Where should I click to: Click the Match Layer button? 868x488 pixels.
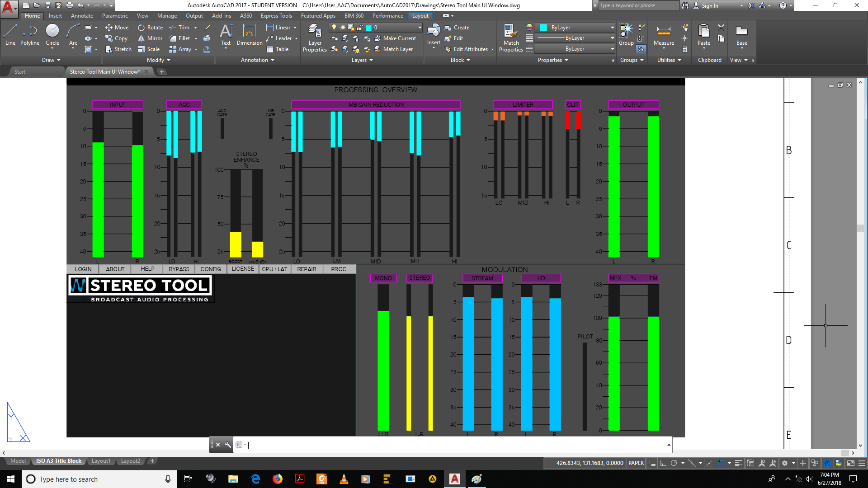[x=394, y=49]
